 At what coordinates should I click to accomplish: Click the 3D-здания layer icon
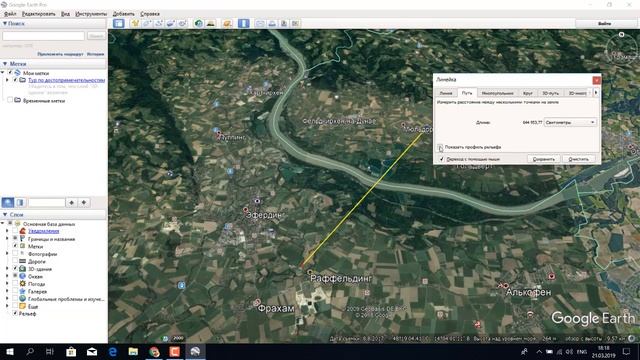[x=23, y=269]
